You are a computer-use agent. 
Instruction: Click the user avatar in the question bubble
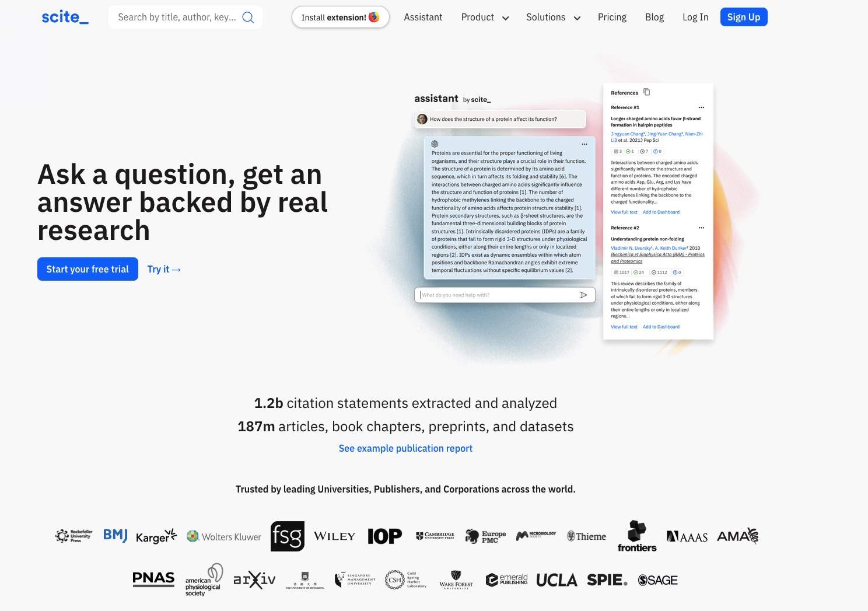(x=422, y=119)
